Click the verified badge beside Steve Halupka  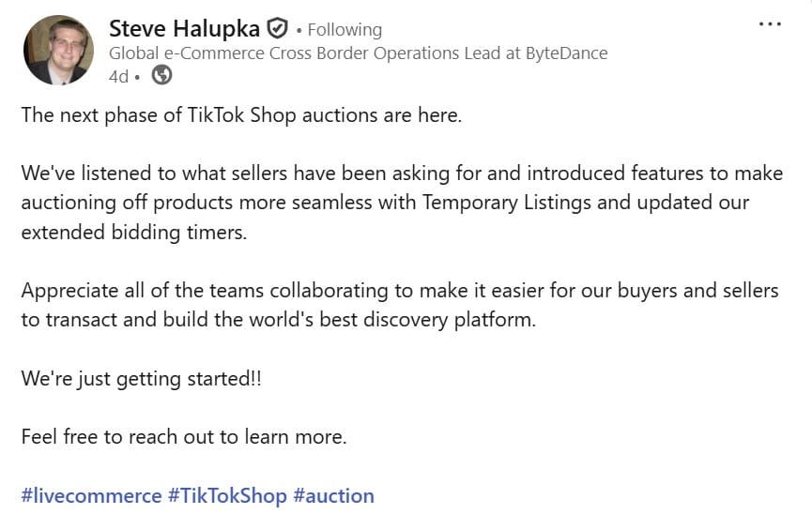coord(277,29)
